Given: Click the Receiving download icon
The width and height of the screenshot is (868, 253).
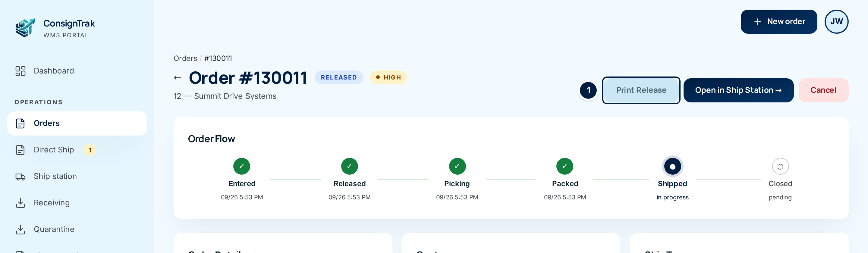Looking at the screenshot, I should click(20, 203).
